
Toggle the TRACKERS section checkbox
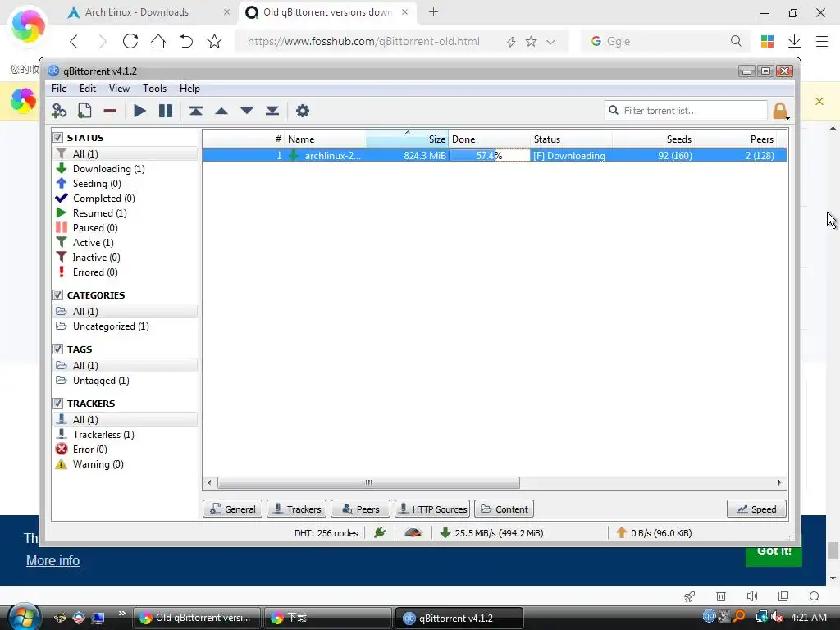click(x=58, y=404)
